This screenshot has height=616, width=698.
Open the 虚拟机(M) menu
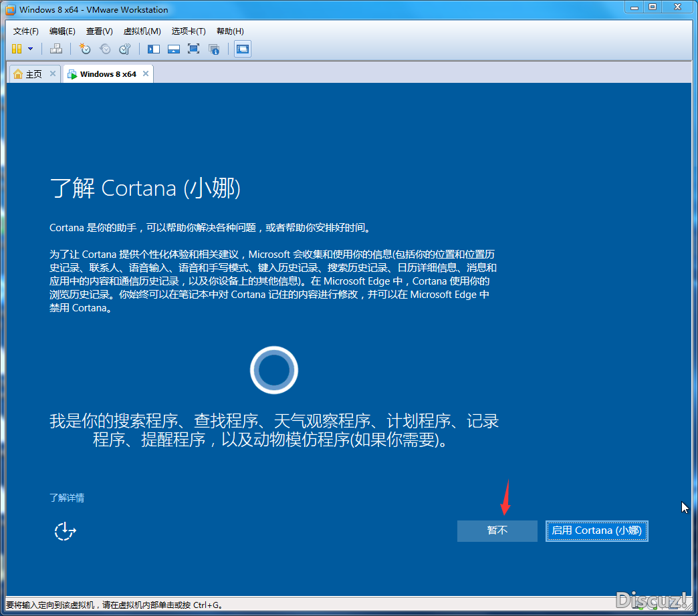142,31
